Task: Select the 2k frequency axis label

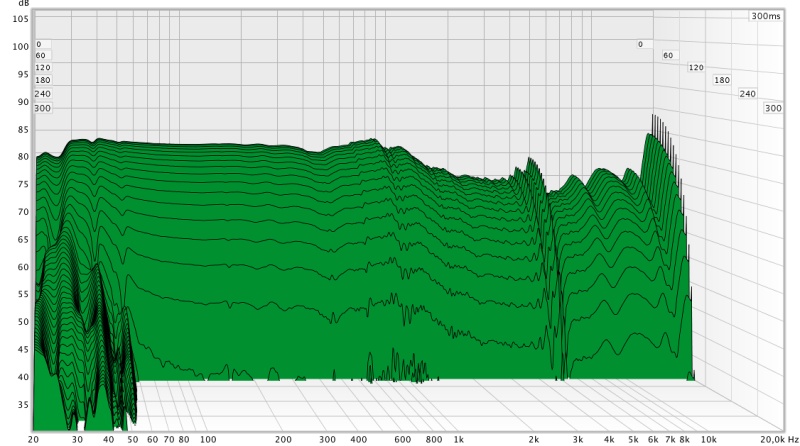Action: tap(534, 439)
